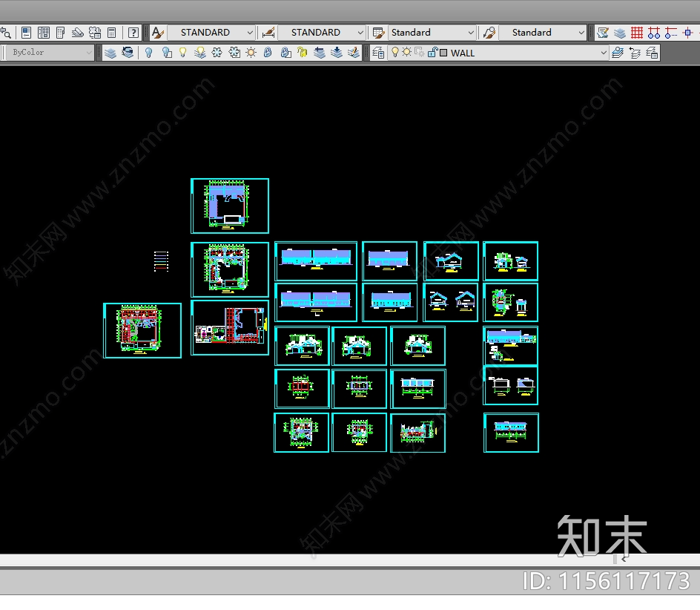This screenshot has width=700, height=610.
Task: Open the QuickCalc calculator icon
Action: click(112, 33)
